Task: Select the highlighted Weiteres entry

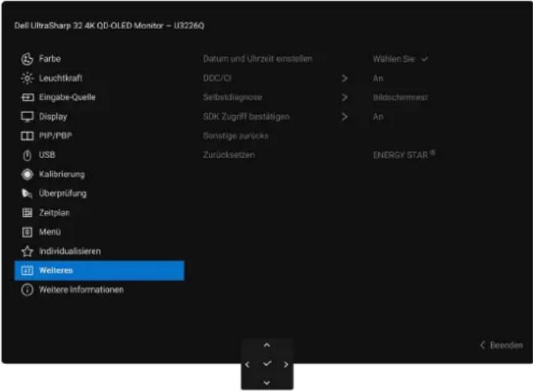Action: [99, 271]
